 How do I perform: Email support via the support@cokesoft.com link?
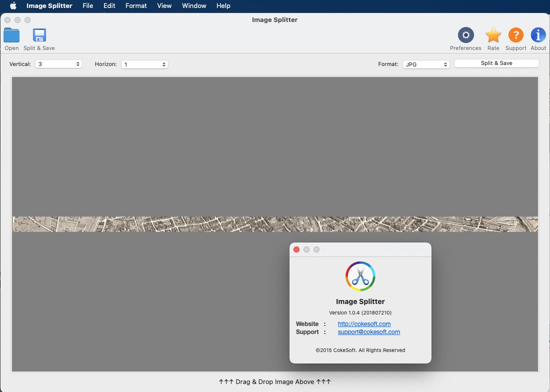pos(368,331)
